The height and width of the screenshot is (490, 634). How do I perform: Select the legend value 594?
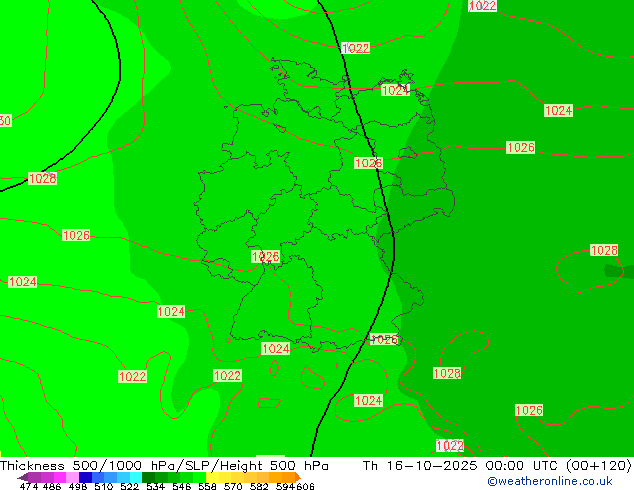click(285, 486)
